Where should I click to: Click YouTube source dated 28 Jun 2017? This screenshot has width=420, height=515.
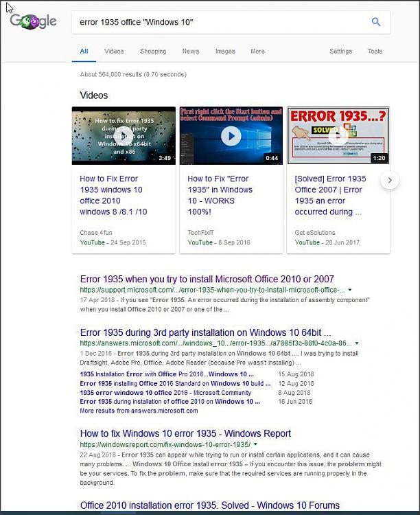click(307, 242)
